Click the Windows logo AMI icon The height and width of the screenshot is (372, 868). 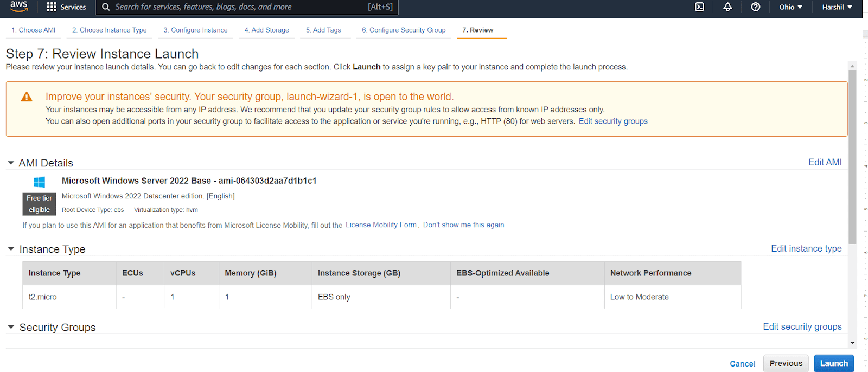(x=40, y=182)
